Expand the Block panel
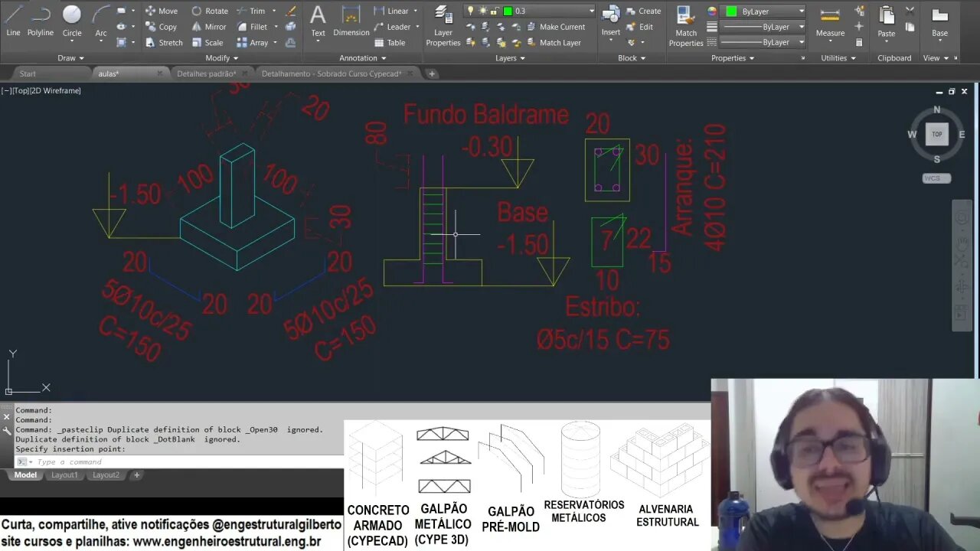980x551 pixels. (632, 58)
